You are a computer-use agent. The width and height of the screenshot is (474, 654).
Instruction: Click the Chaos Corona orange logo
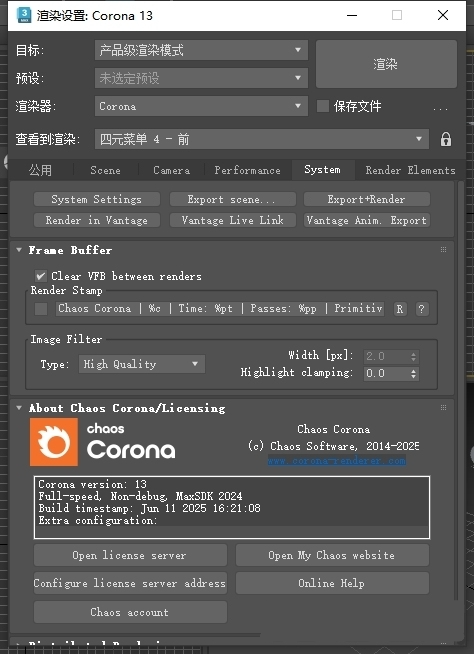point(54,442)
